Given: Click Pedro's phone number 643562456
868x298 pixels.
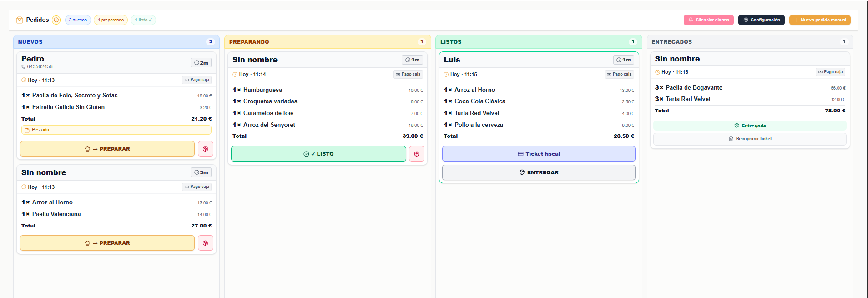Looking at the screenshot, I should pos(40,66).
